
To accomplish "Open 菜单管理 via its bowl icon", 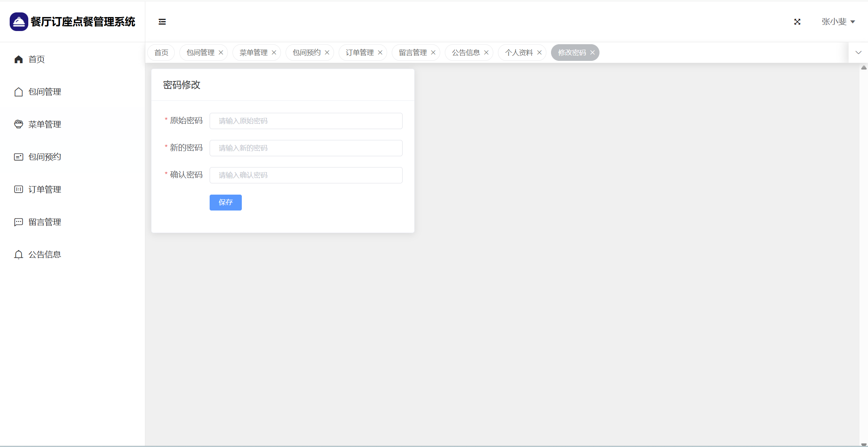I will tap(19, 124).
